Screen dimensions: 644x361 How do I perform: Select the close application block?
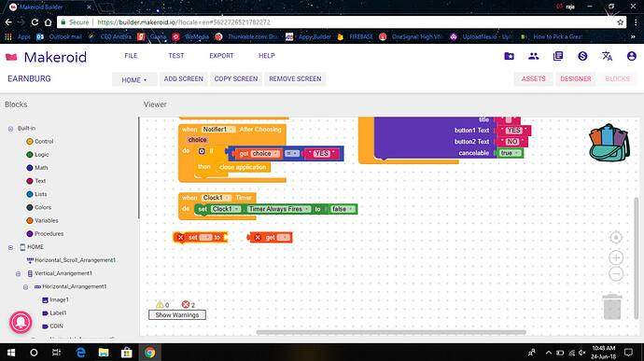click(x=243, y=167)
